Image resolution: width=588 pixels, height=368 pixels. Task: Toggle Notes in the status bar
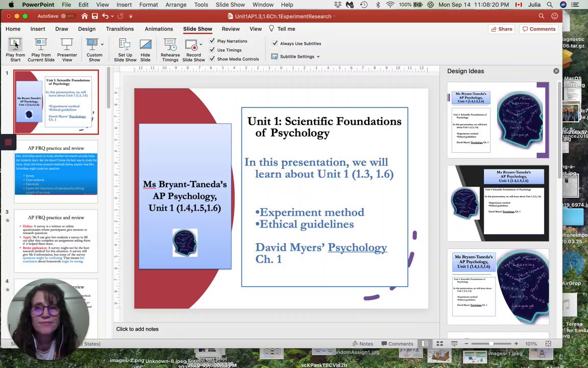pos(362,343)
